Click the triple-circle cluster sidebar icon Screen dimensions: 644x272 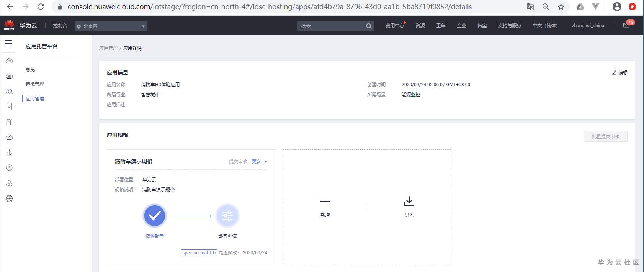click(9, 183)
